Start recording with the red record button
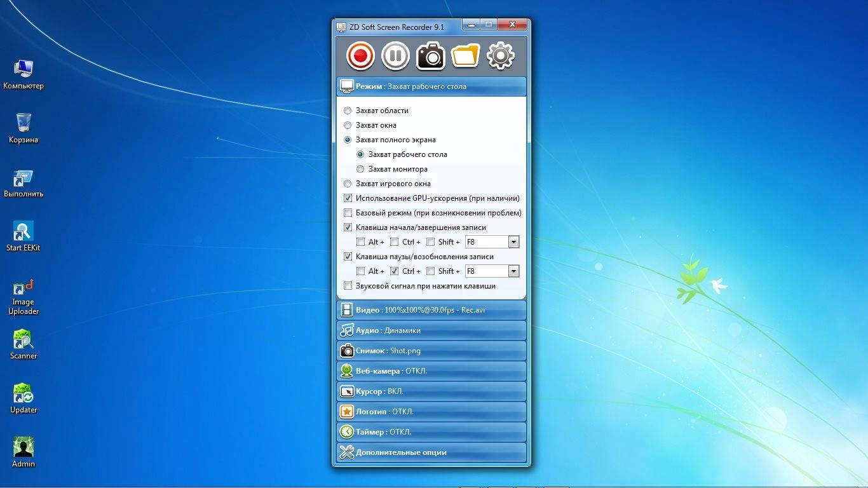This screenshot has width=868, height=488. tap(360, 56)
